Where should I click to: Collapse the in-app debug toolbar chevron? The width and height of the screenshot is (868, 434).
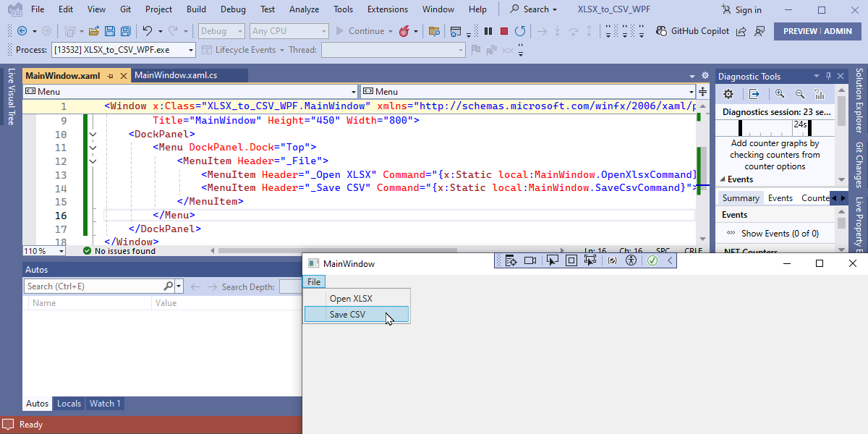click(x=670, y=260)
